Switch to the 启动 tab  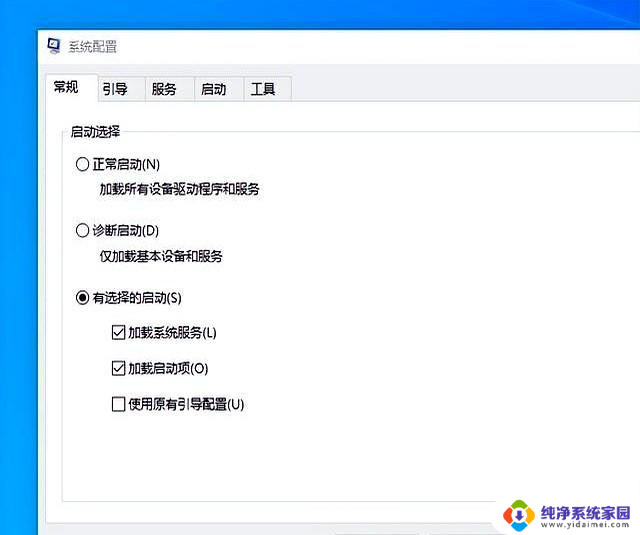(x=219, y=89)
